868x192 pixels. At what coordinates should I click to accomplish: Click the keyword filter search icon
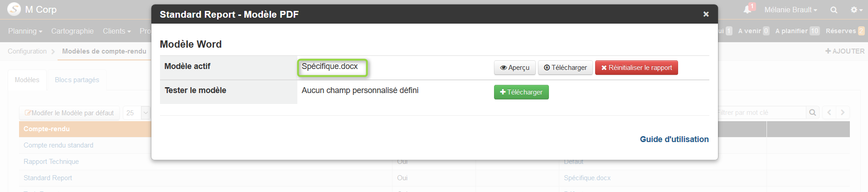[x=812, y=113]
